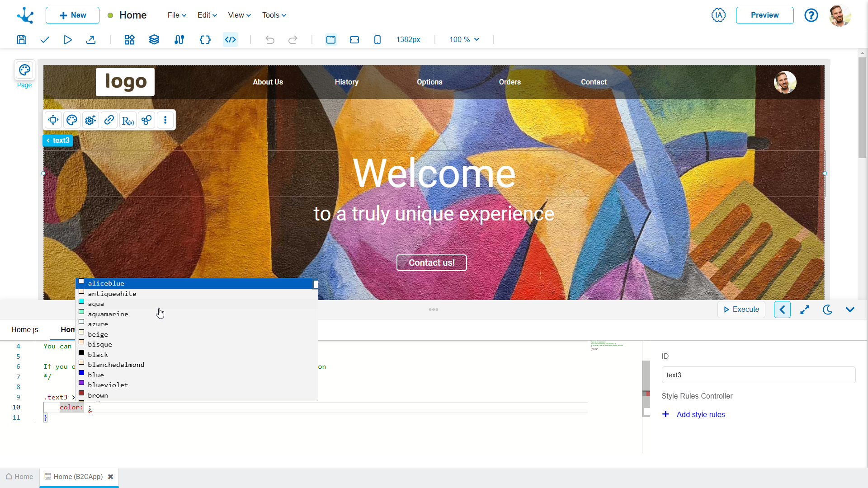868x488 pixels.
Task: Switch to mobile phone viewport
Action: 377,40
